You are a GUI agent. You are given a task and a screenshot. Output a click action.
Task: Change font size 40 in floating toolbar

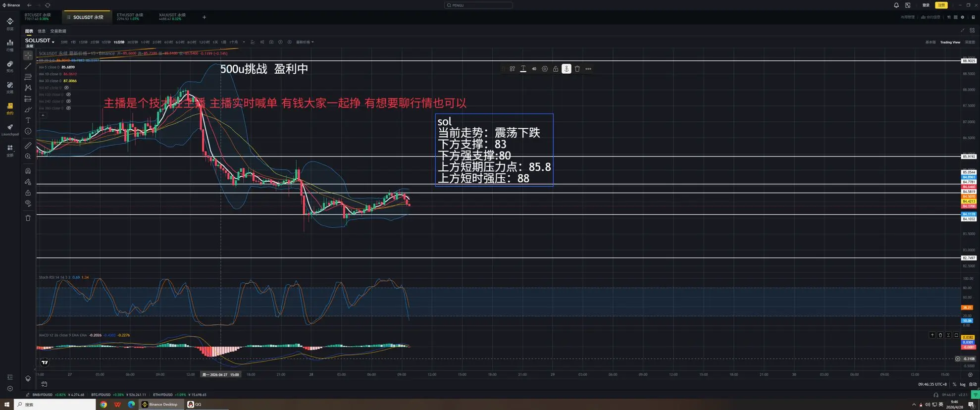pos(534,69)
